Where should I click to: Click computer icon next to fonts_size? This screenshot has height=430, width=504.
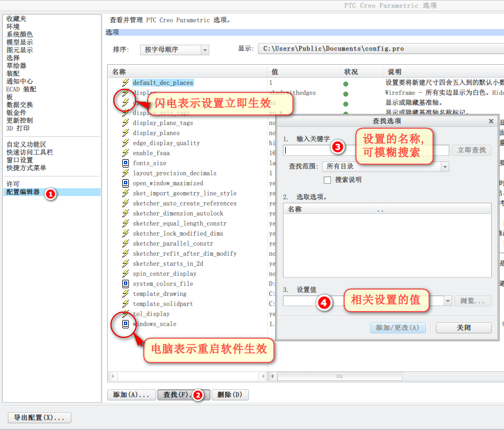point(126,163)
